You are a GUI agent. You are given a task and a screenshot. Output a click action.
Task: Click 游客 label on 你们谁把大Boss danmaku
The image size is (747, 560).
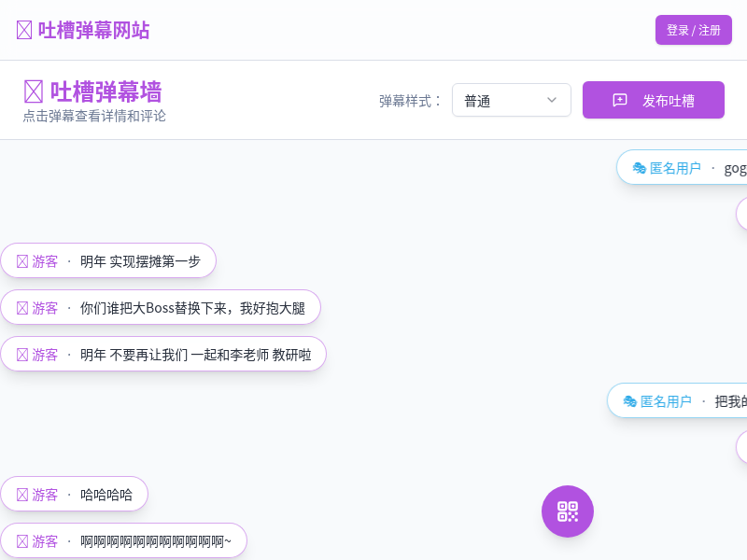[x=45, y=308]
